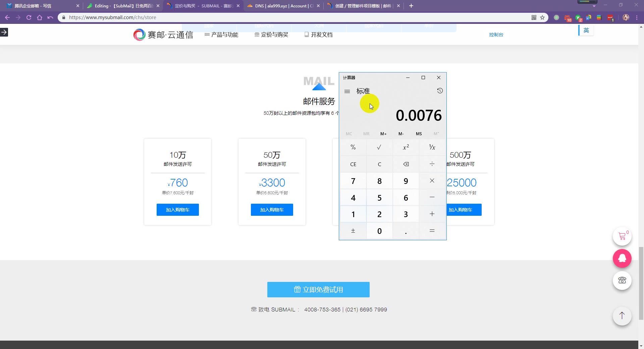Viewport: 644px width, 349px height.
Task: Click the 760 price of 10万 package
Action: [x=178, y=183]
